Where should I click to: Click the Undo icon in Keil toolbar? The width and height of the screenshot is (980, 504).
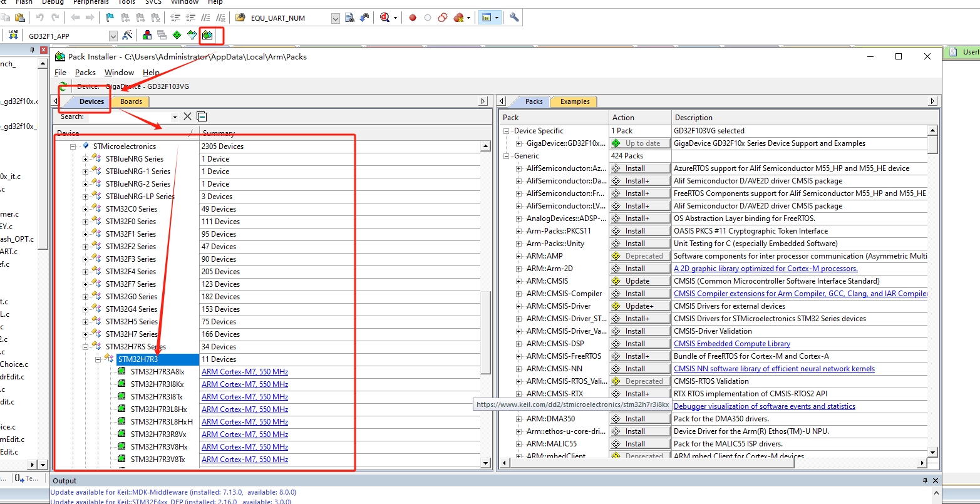40,18
